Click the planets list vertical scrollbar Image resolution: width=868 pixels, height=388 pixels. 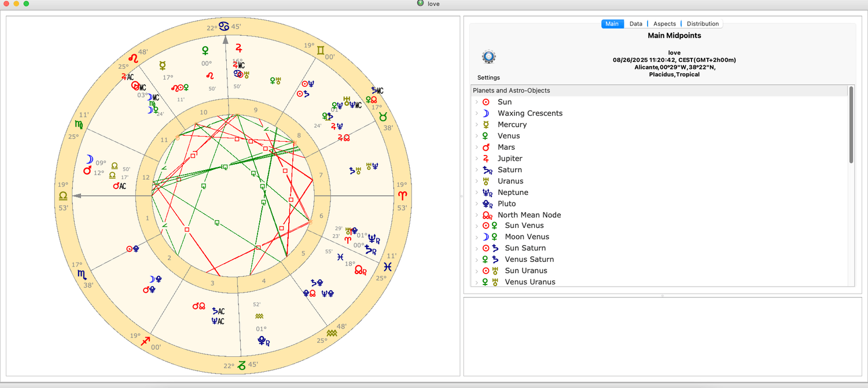pyautogui.click(x=851, y=124)
